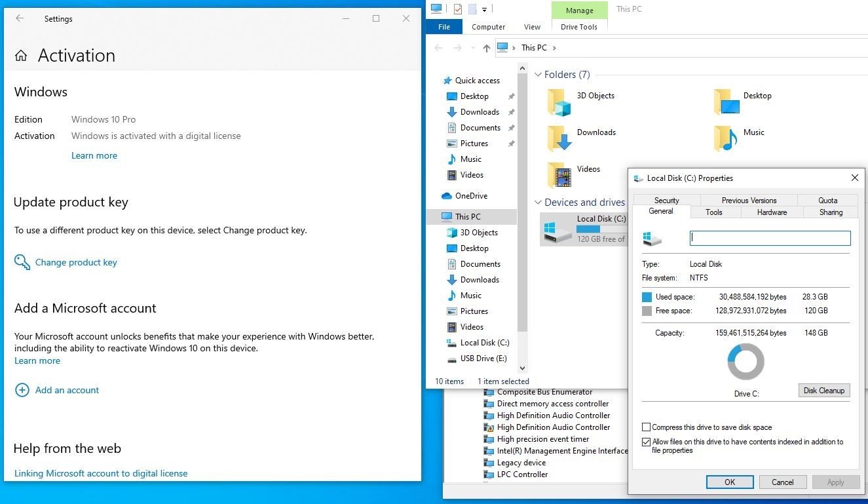Viewport: 868px width, 504px height.
Task: Open the recent locations dropdown next to forward arrow
Action: pos(472,48)
